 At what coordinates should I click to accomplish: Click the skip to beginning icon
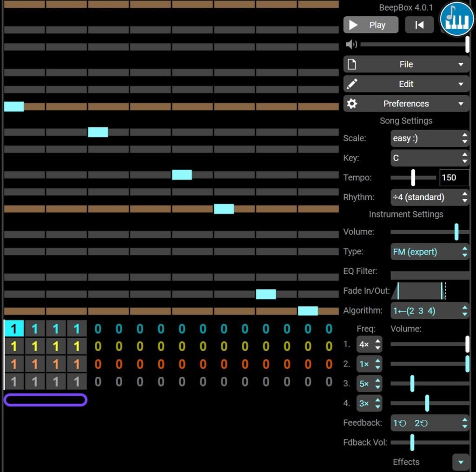click(x=419, y=25)
